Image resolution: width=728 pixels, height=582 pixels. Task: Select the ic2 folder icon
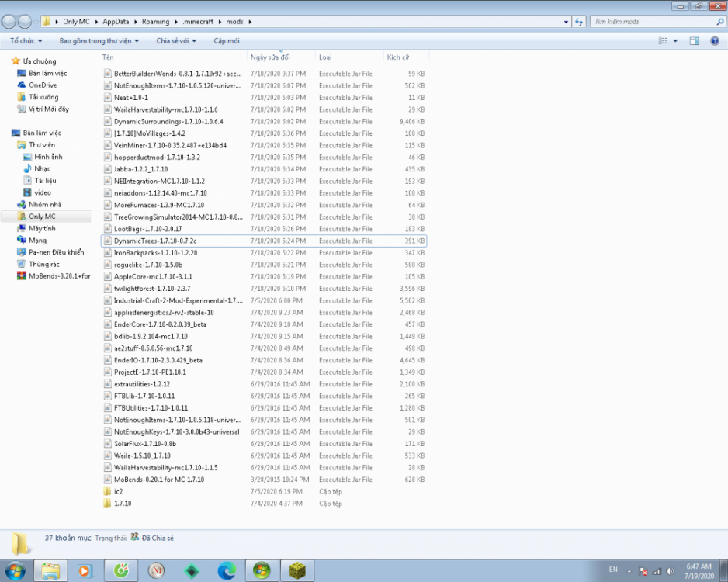coord(108,491)
